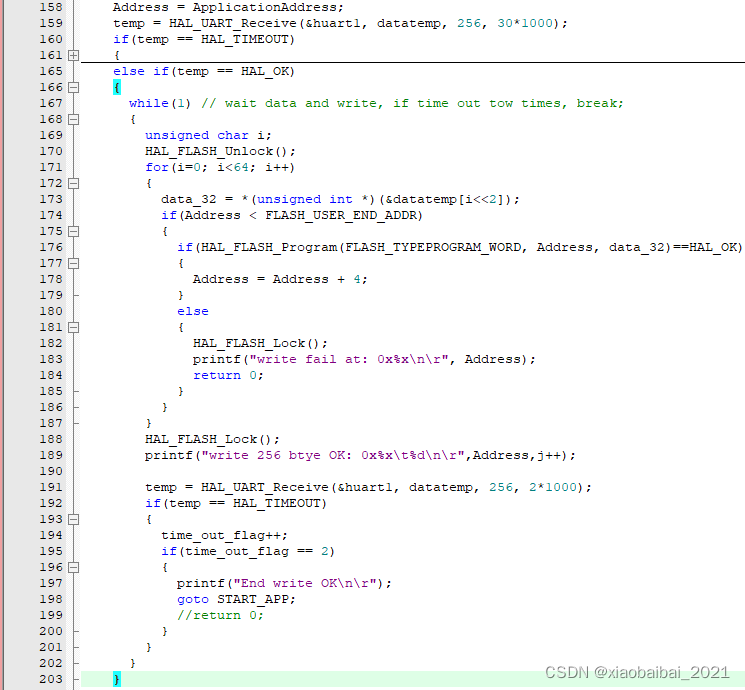
Task: Click the highlighted closing brace on line 203
Action: 117,679
